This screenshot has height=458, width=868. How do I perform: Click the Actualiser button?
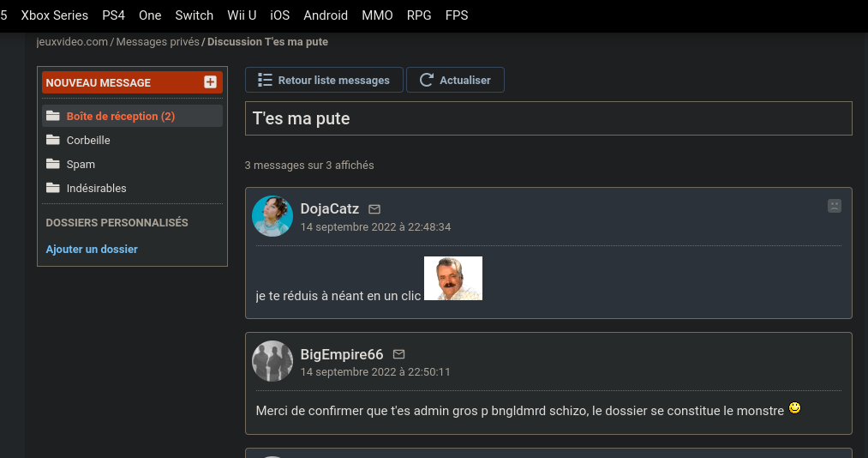pyautogui.click(x=455, y=80)
